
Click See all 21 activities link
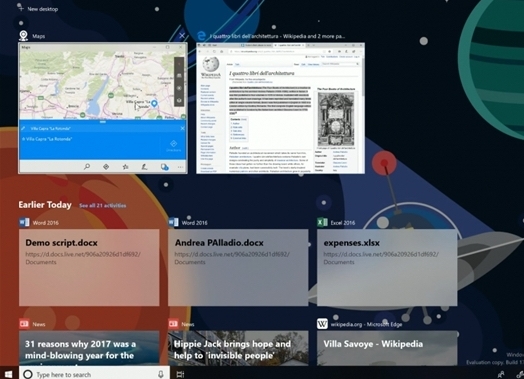(103, 206)
